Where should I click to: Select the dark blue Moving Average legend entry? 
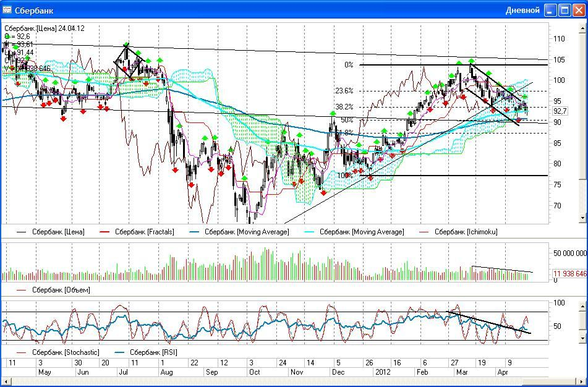(239, 232)
